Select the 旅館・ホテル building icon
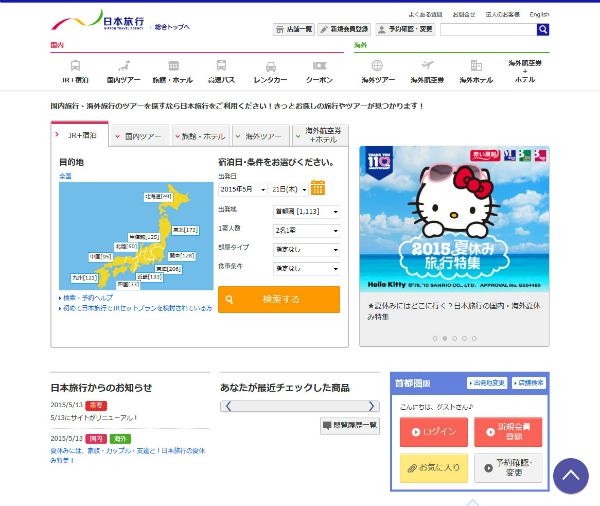Screen dimensions: 600x506 point(173,66)
